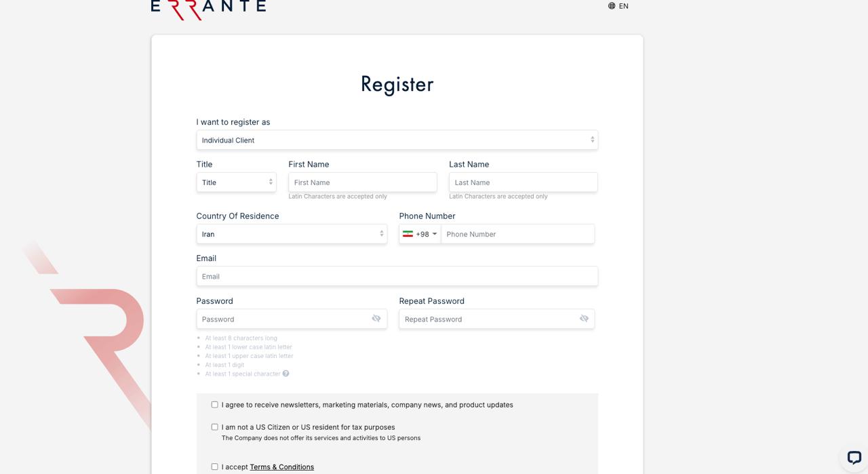Click the globe language icon
Image resolution: width=868 pixels, height=474 pixels.
612,6
